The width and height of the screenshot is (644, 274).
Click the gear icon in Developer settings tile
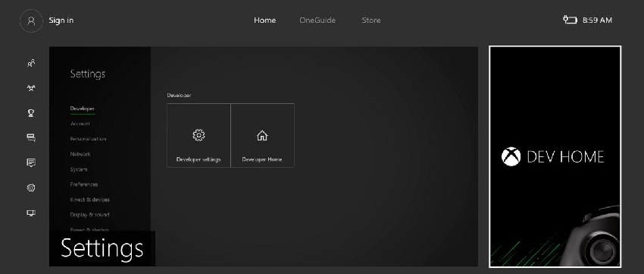coord(199,135)
